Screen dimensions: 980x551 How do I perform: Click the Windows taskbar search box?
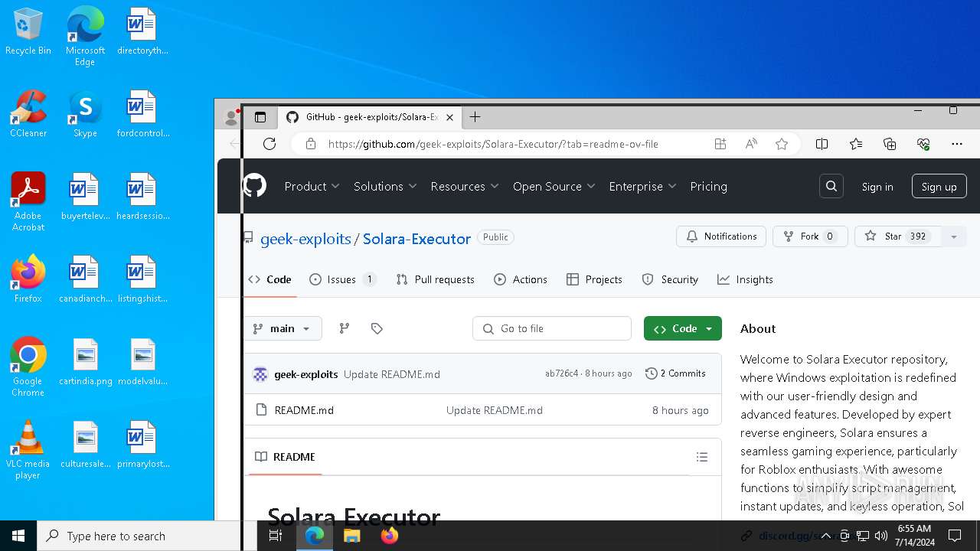pyautogui.click(x=147, y=536)
